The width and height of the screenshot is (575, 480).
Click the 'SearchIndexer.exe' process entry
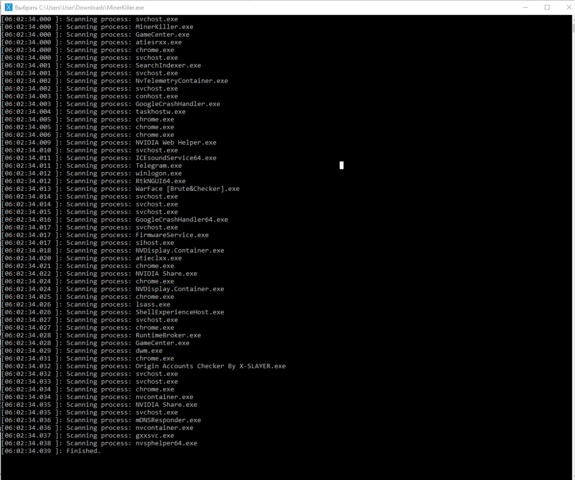tap(168, 65)
